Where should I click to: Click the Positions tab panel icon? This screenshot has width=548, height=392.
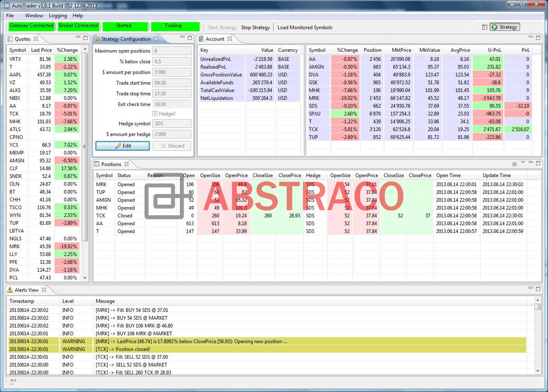(96, 164)
